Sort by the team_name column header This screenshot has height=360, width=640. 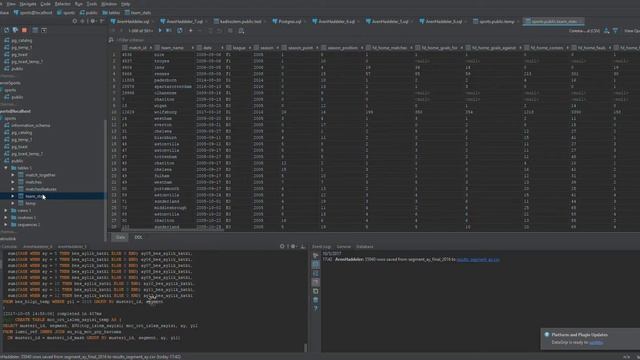tap(174, 48)
